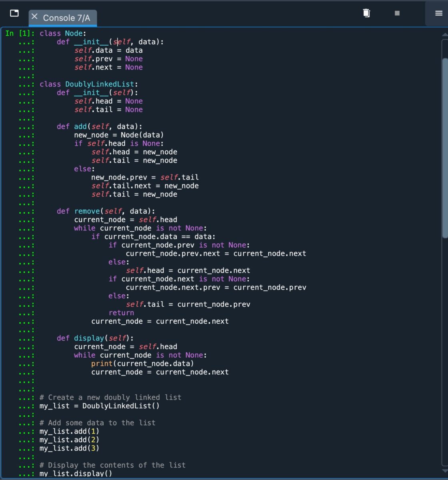
Task: Place cursor on "class Node:" line
Action: point(63,34)
